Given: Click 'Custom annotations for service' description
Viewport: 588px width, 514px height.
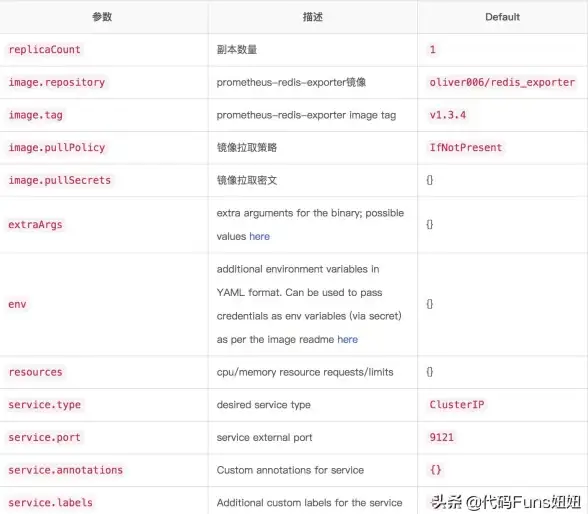Looking at the screenshot, I should point(290,470).
